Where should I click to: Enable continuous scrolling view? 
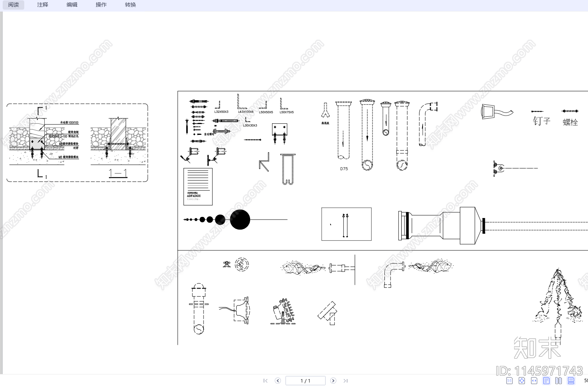pyautogui.click(x=571, y=381)
